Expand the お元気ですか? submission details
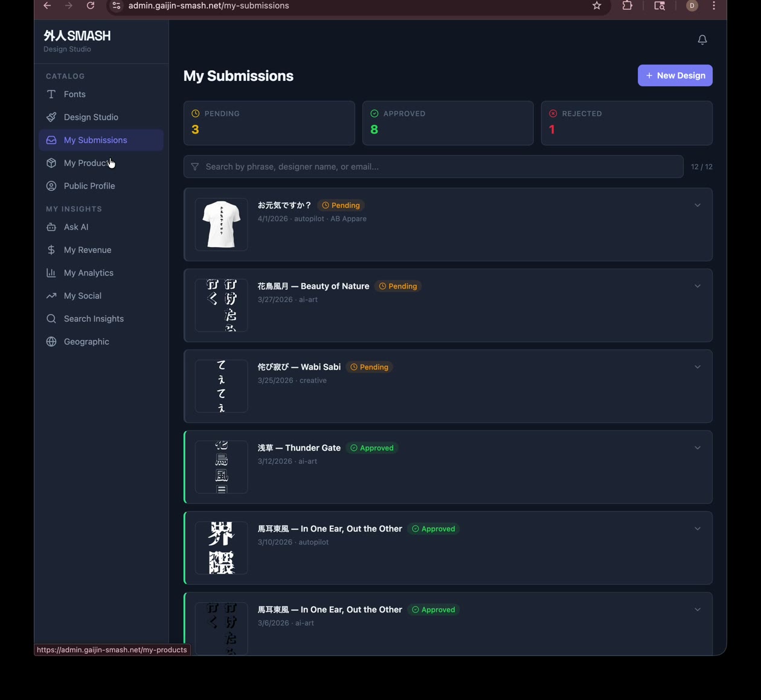Viewport: 761px width, 700px height. (x=698, y=205)
